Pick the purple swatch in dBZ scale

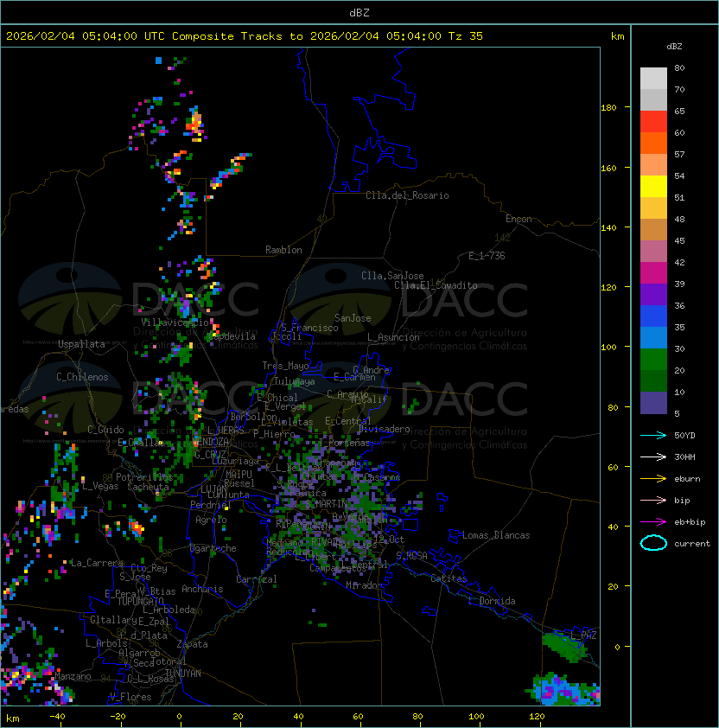coord(653,294)
